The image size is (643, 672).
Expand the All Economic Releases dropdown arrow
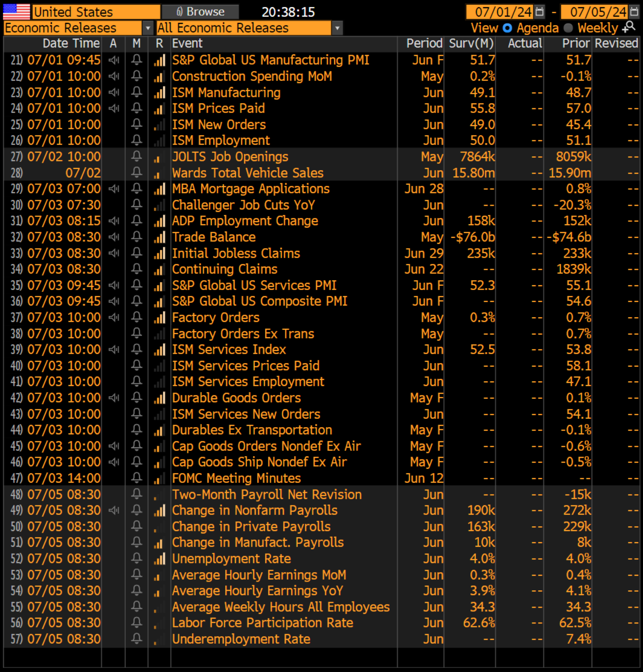[x=337, y=28]
